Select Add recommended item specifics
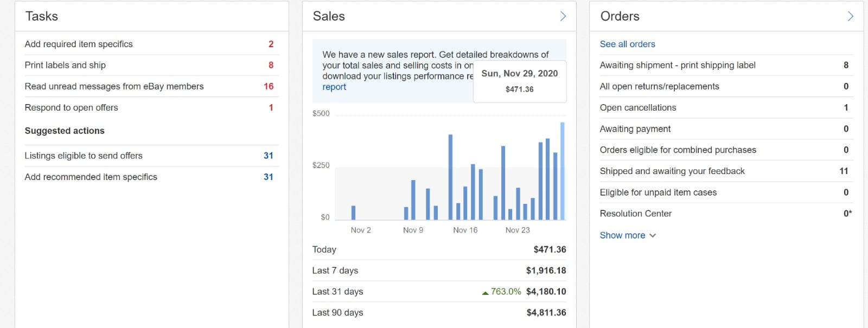The width and height of the screenshot is (868, 328). click(x=91, y=177)
